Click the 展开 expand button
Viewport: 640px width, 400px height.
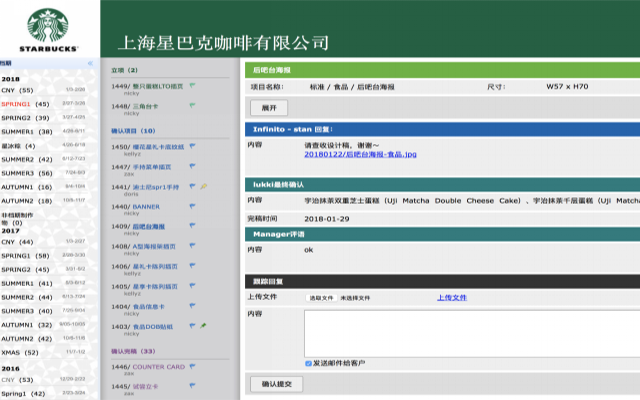tap(269, 108)
